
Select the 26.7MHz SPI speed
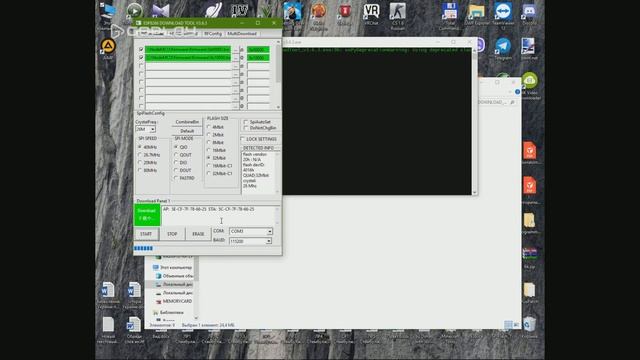click(x=140, y=155)
